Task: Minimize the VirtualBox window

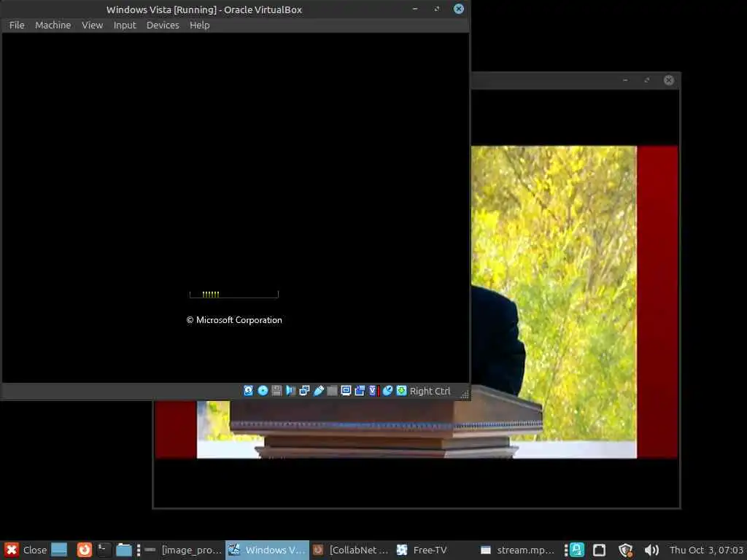Action: coord(415,9)
